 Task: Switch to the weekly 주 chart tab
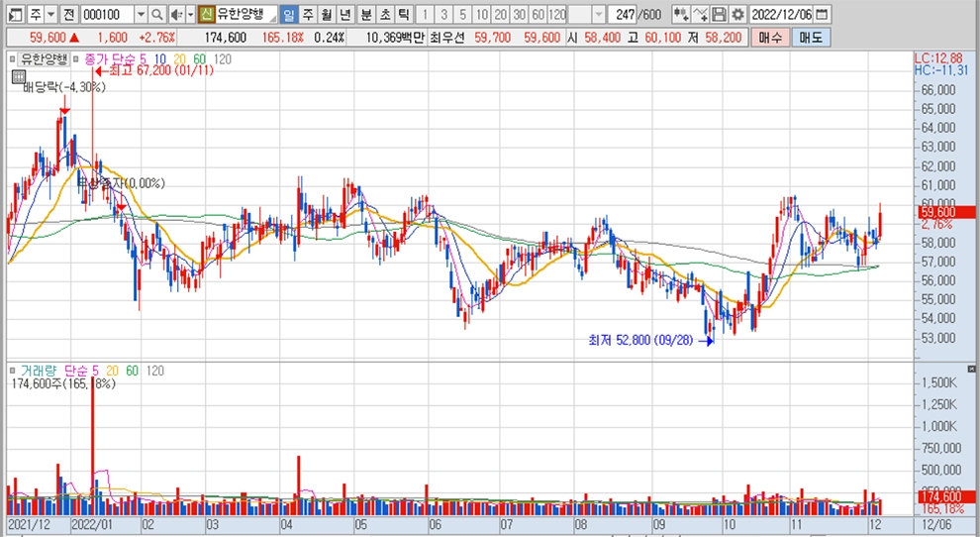tap(307, 15)
